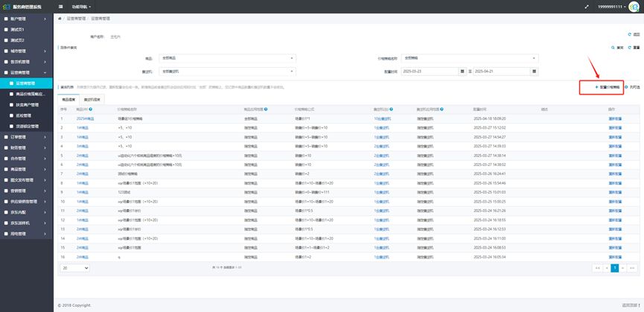Open 扶贫商户管理 submenu item
644x312 pixels.
point(27,105)
